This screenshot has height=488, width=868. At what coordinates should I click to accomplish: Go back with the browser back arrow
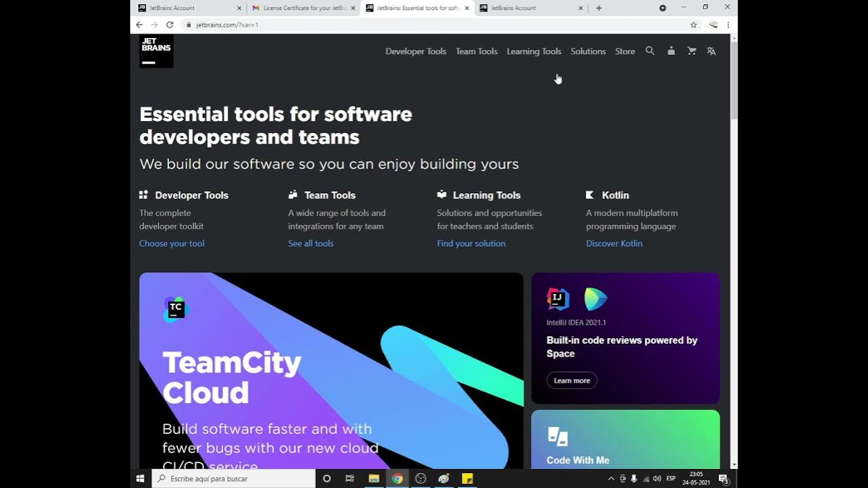[x=139, y=24]
